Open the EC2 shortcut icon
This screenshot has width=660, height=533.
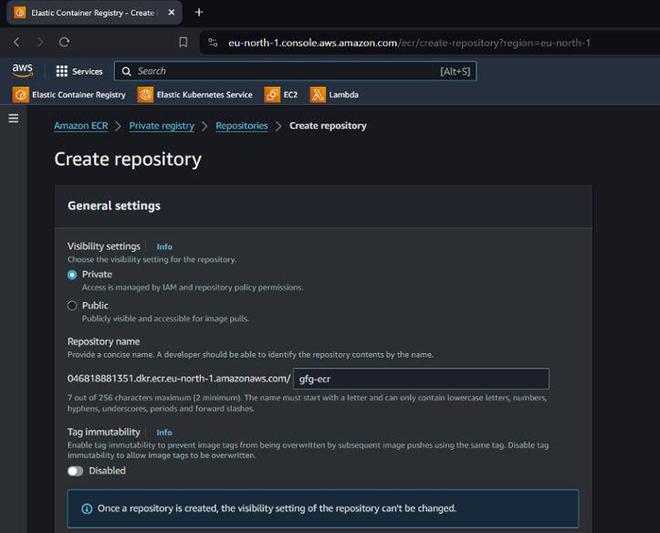[272, 95]
